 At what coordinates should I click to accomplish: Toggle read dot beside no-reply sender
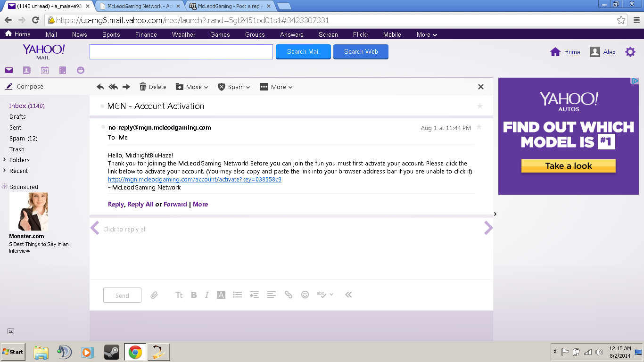[x=103, y=127]
